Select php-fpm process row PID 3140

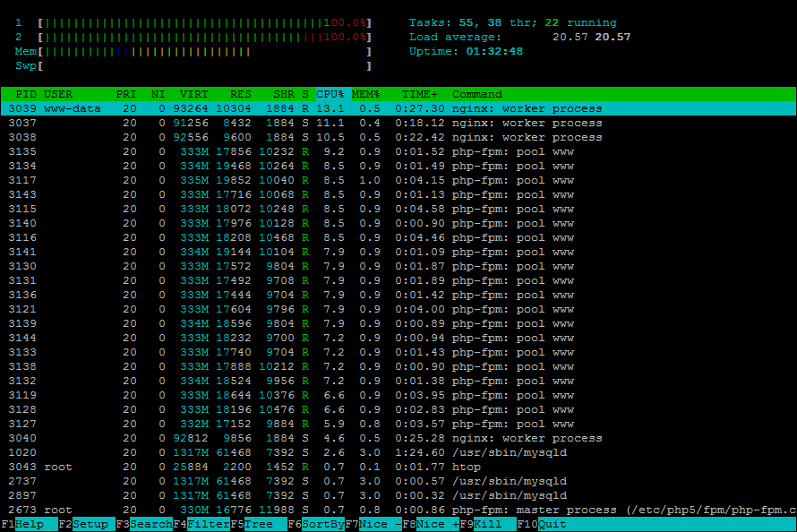398,223
